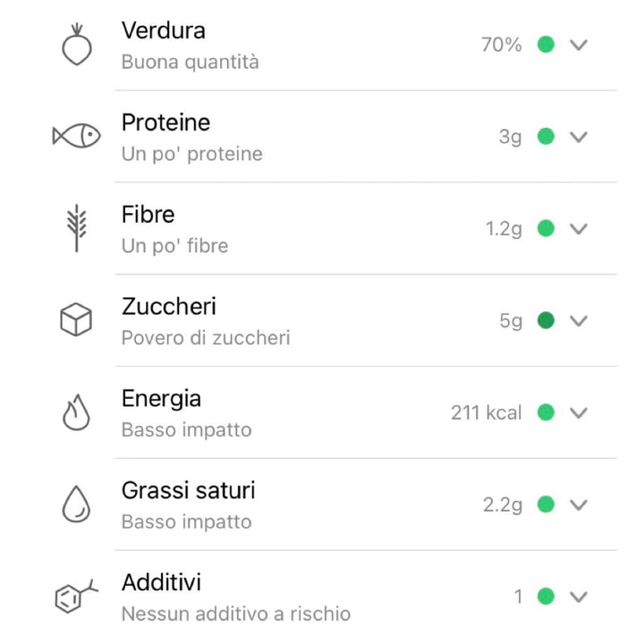644x644 pixels.
Task: Tap the sugar cube Zuccheri icon
Action: coord(76,319)
